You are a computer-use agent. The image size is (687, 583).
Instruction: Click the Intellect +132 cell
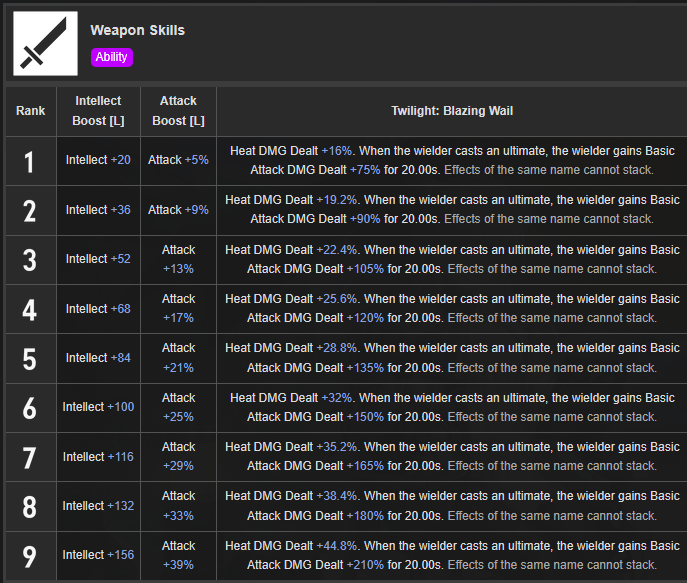click(x=98, y=506)
